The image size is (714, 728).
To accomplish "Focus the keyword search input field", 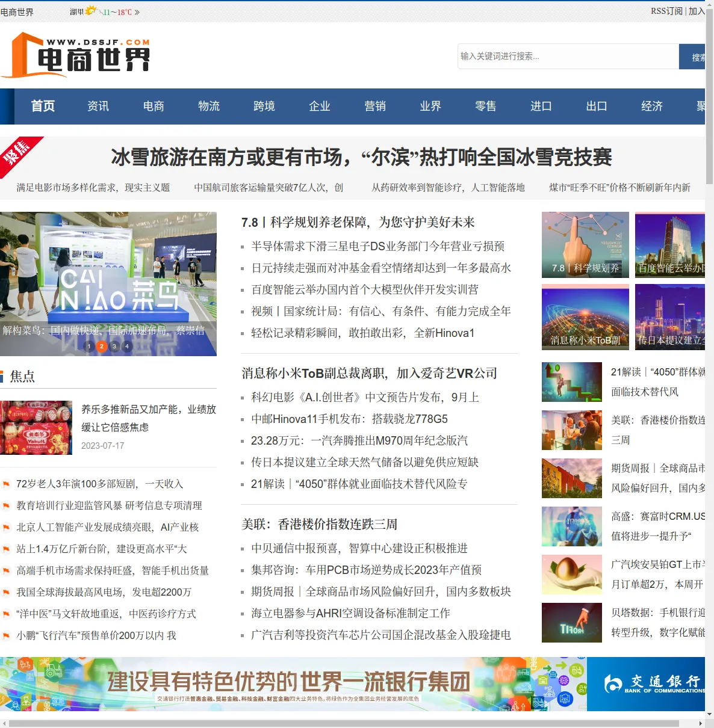I will pos(568,56).
